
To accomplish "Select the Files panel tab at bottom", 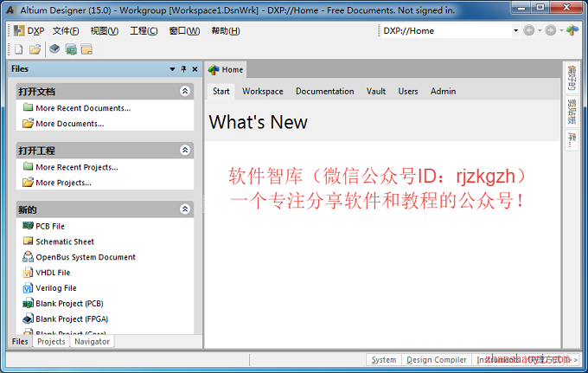I will pyautogui.click(x=20, y=342).
